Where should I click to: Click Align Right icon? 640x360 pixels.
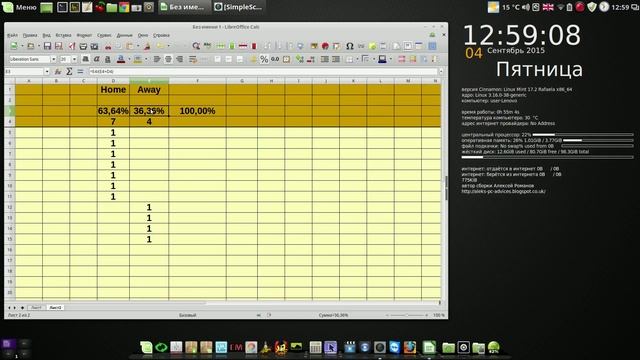180,60
